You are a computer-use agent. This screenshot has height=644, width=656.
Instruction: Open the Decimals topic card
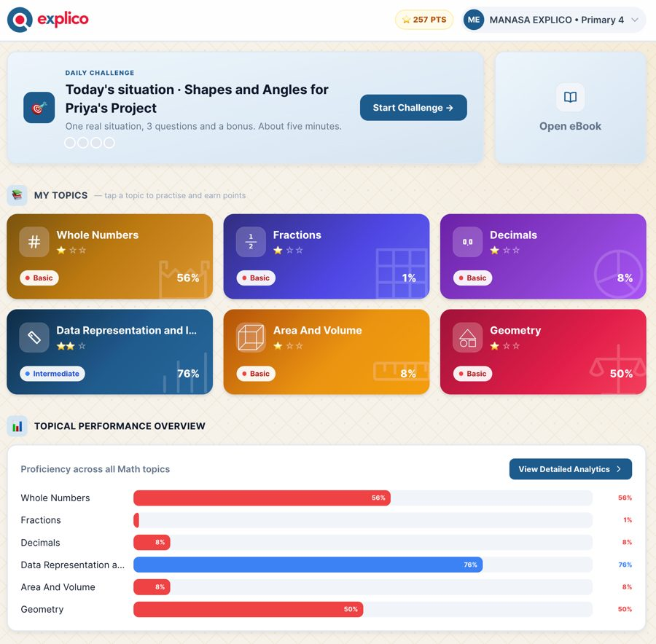point(543,256)
